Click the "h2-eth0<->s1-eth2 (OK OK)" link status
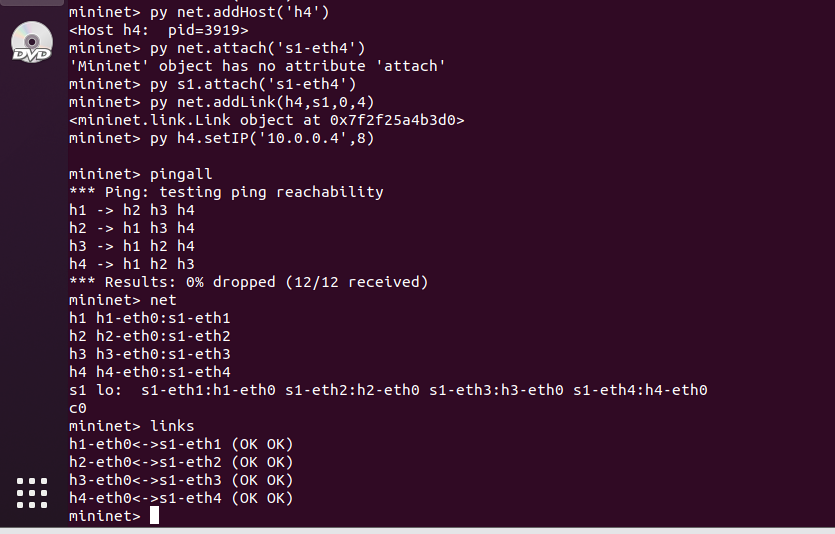This screenshot has width=835, height=534. 181,462
